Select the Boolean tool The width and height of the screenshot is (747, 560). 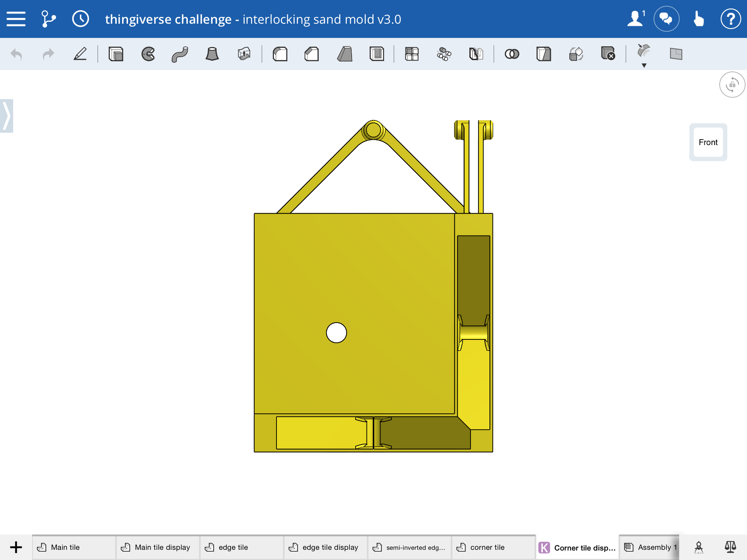(x=512, y=54)
